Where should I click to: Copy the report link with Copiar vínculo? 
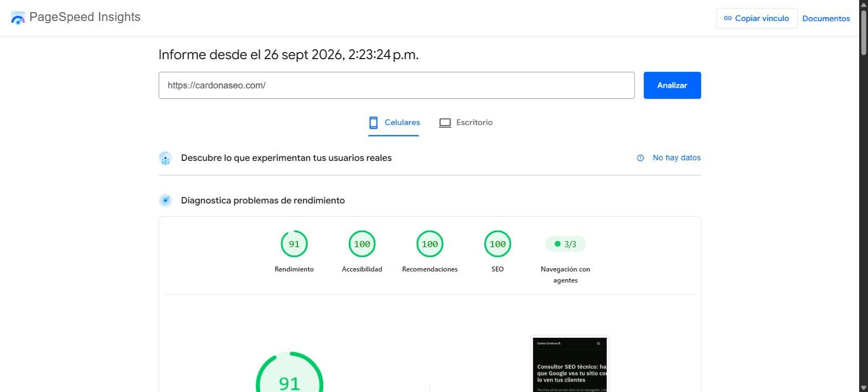click(x=757, y=18)
